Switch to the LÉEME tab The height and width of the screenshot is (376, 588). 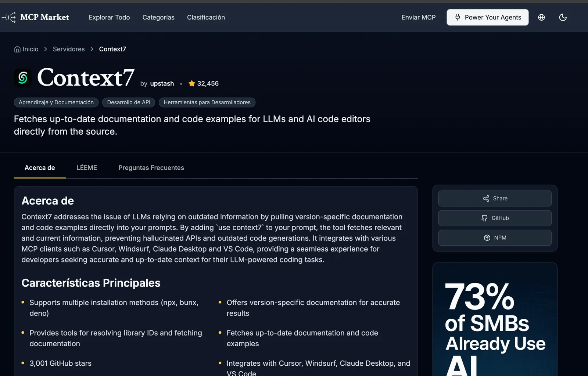click(87, 168)
